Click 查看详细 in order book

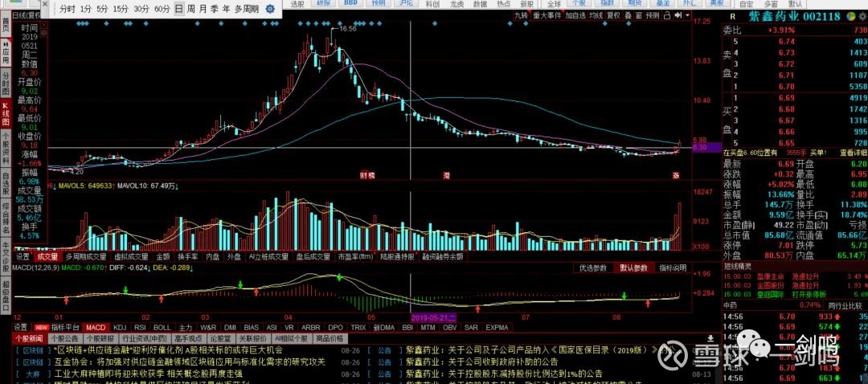(x=853, y=152)
